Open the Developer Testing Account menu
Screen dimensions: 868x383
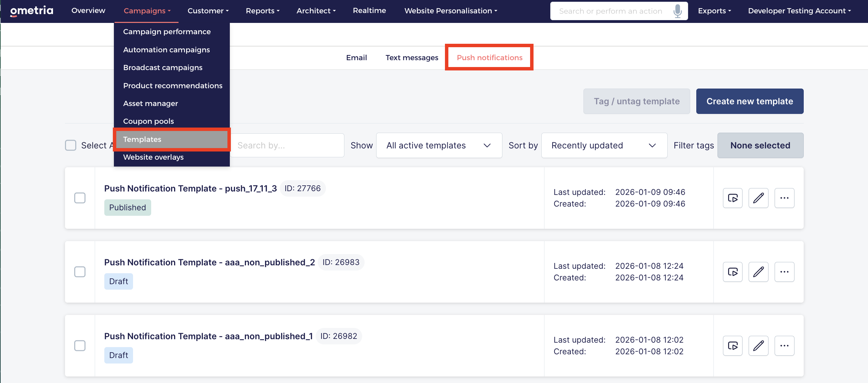click(x=799, y=11)
